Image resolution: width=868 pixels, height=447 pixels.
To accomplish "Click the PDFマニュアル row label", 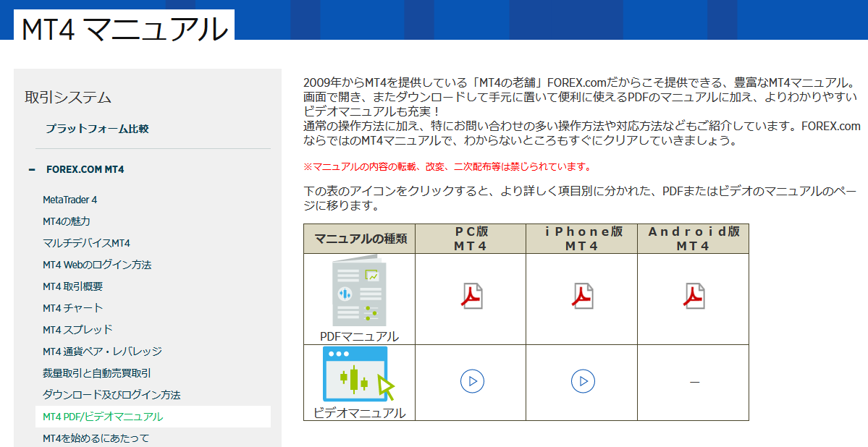I will (359, 336).
